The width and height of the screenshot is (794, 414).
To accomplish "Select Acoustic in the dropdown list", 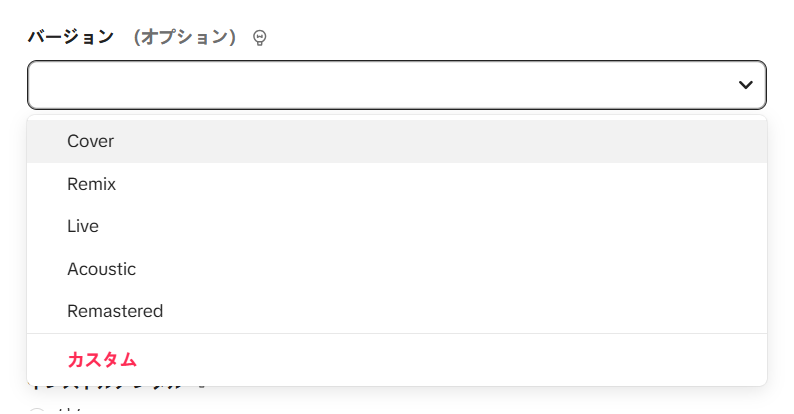I will click(101, 269).
